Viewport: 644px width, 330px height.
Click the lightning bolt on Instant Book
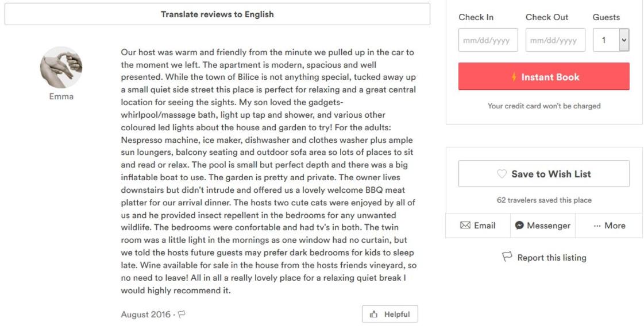514,77
